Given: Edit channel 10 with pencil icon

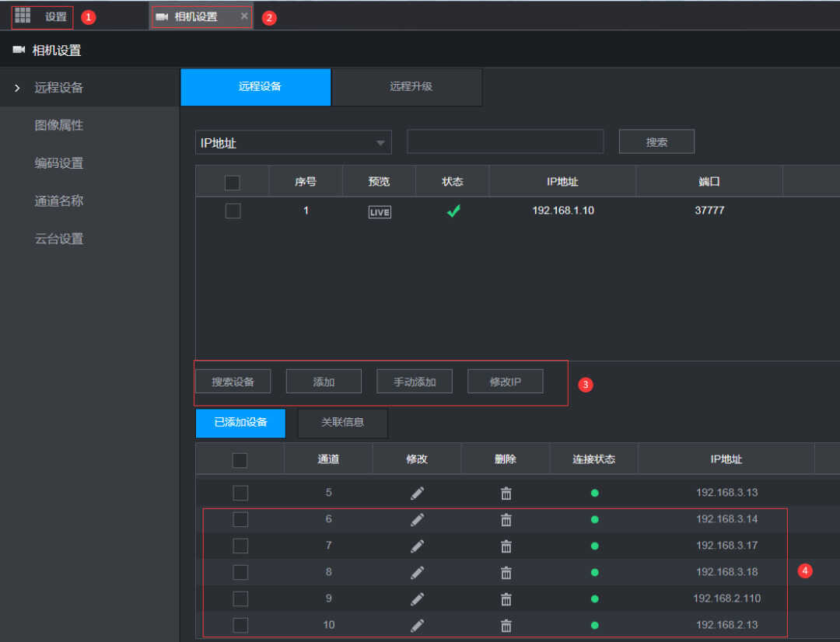Looking at the screenshot, I should pyautogui.click(x=418, y=626).
